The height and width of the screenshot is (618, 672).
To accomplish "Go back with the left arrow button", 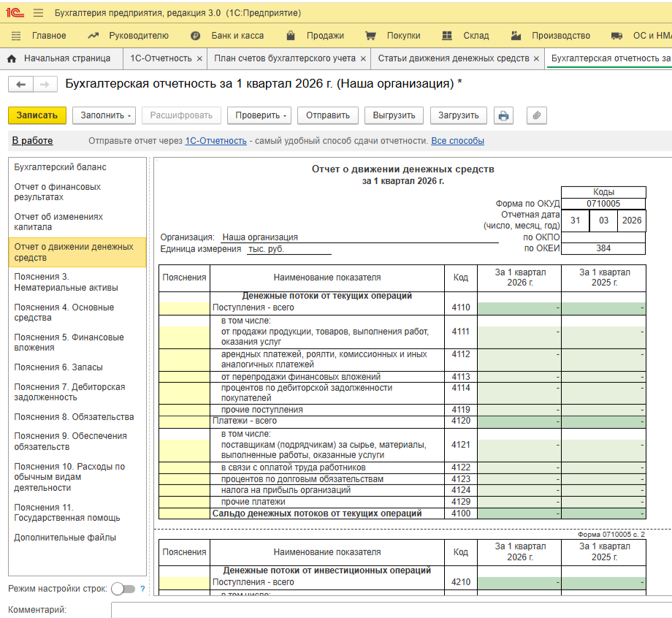I will click(x=20, y=85).
